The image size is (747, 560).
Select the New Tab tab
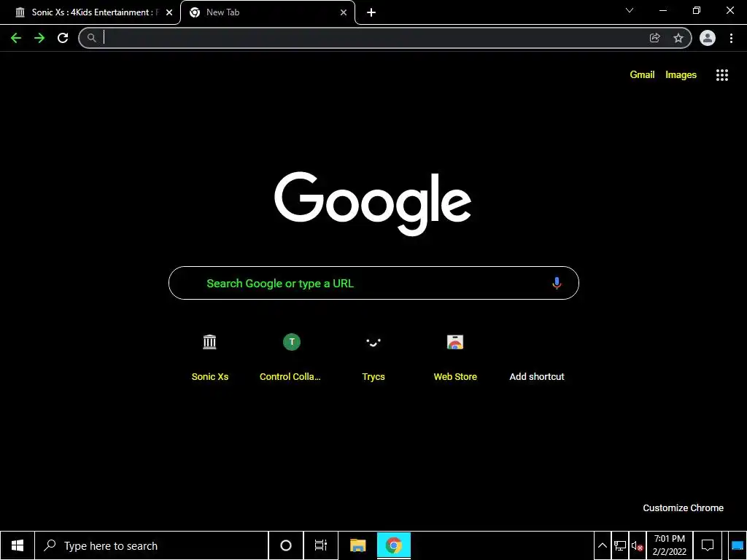click(268, 12)
